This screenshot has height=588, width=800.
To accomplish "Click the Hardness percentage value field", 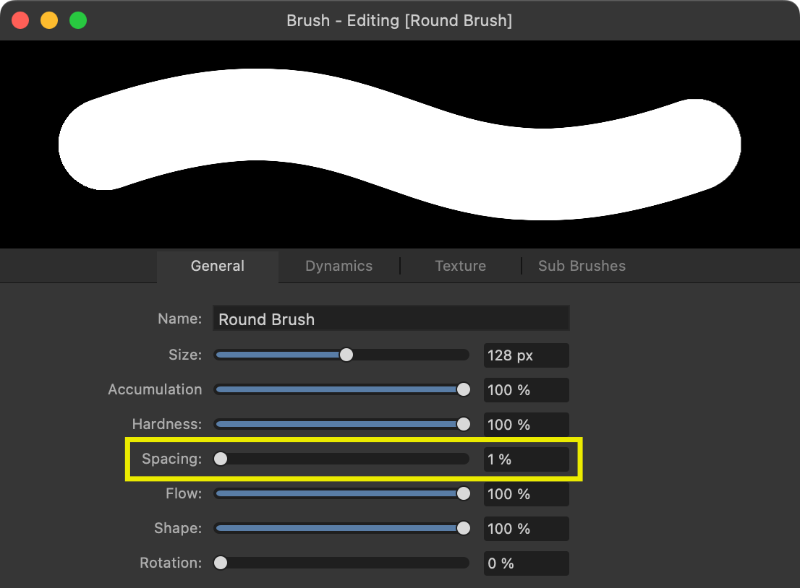I will pyautogui.click(x=526, y=424).
